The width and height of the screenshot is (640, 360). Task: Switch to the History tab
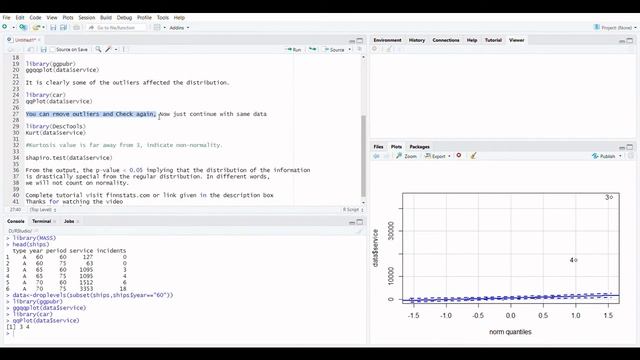click(x=417, y=40)
